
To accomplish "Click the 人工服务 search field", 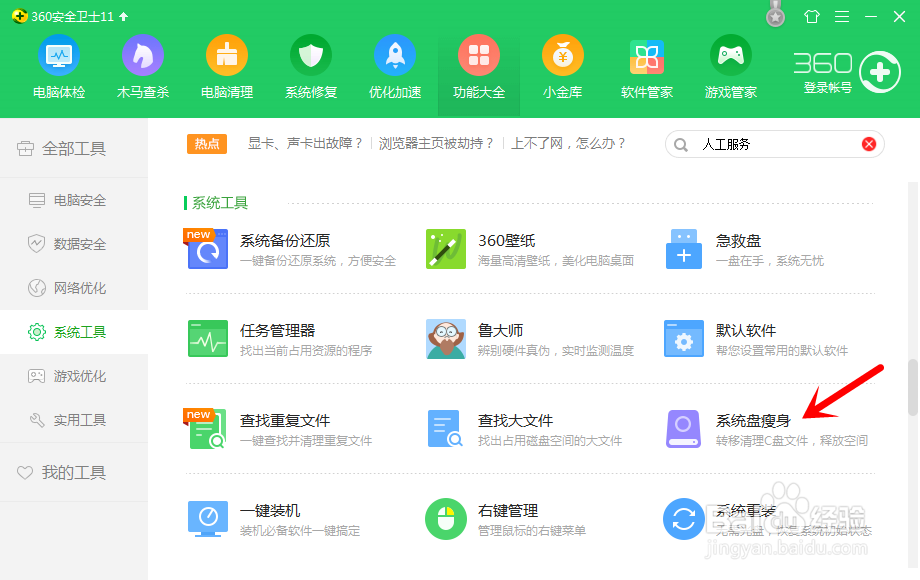I will 774,144.
